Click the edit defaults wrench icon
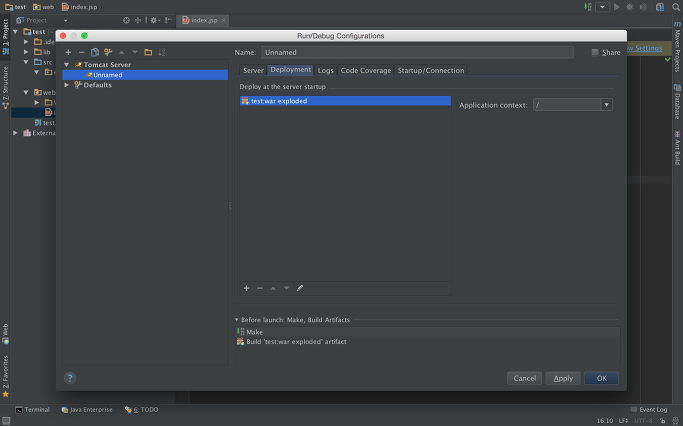683x426 pixels. [108, 52]
